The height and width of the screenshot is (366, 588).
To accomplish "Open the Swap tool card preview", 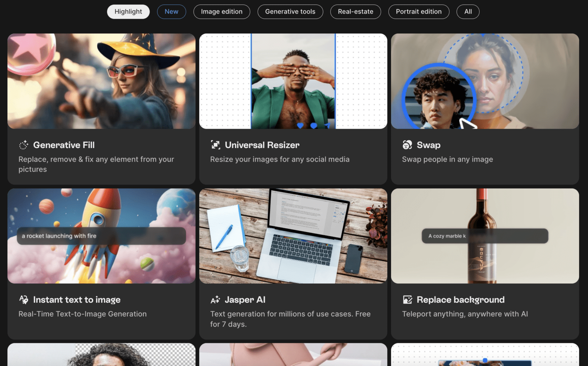I will [x=485, y=81].
